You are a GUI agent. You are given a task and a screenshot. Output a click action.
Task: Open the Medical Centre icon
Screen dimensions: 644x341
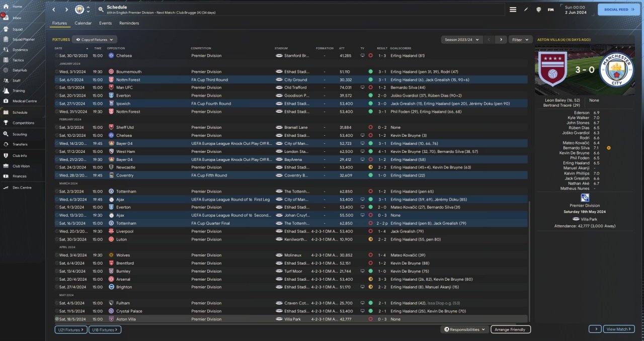tap(5, 101)
